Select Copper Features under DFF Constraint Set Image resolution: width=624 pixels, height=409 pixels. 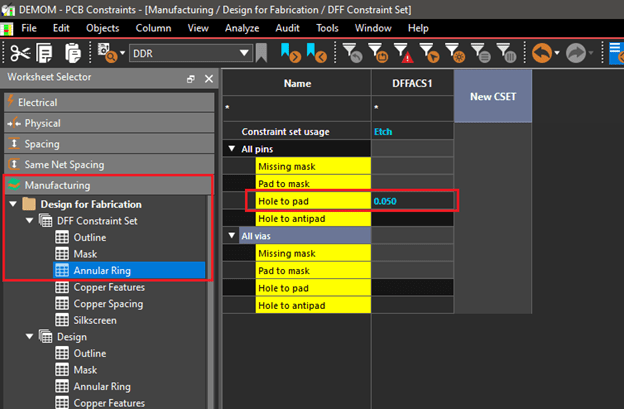109,287
